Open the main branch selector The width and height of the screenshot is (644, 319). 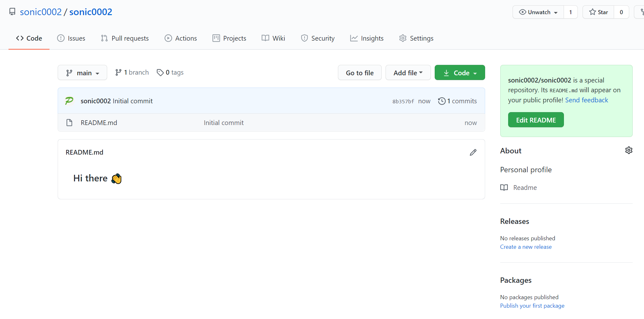(x=83, y=73)
